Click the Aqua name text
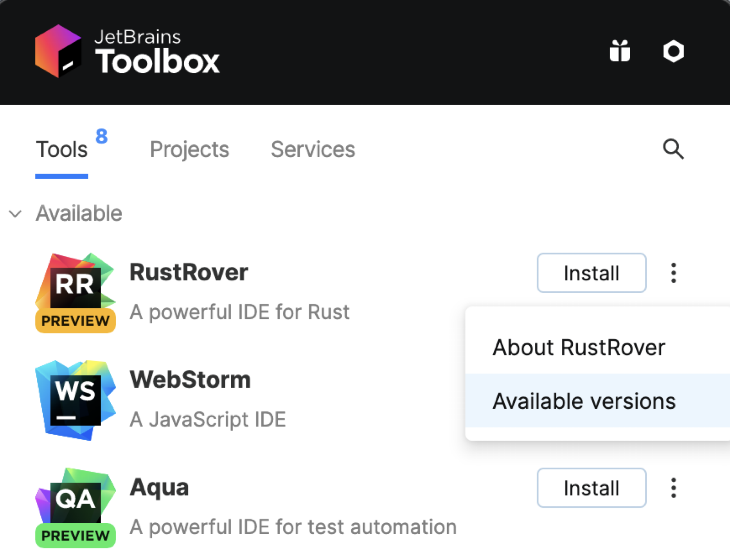 click(159, 488)
